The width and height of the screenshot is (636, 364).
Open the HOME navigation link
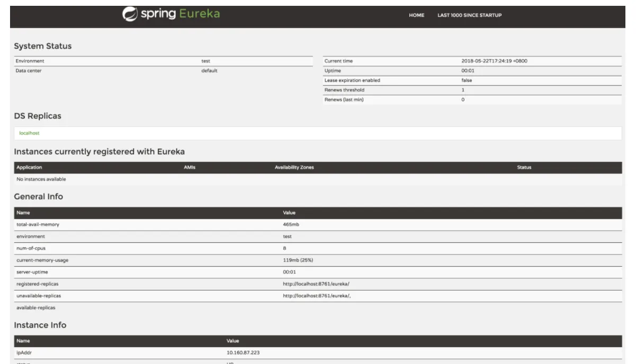point(417,15)
